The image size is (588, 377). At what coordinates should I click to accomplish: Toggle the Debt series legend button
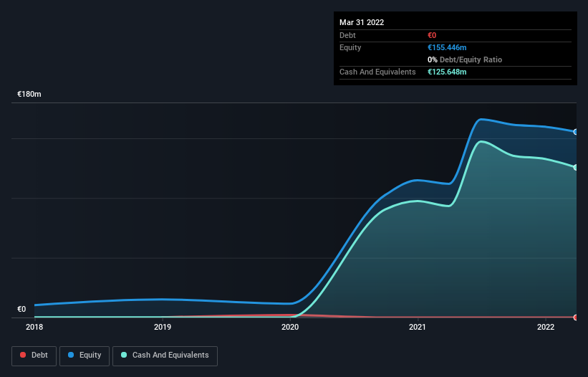point(34,355)
